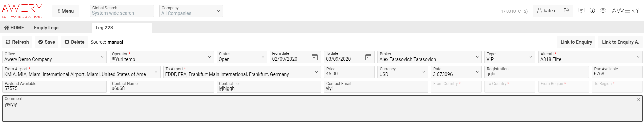Open the From date calendar picker

coord(315,57)
